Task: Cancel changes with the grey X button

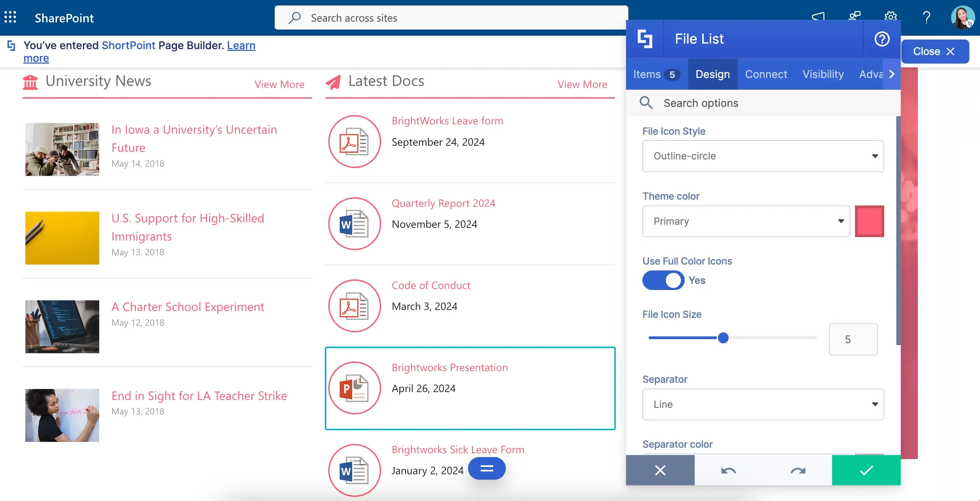Action: click(x=660, y=470)
